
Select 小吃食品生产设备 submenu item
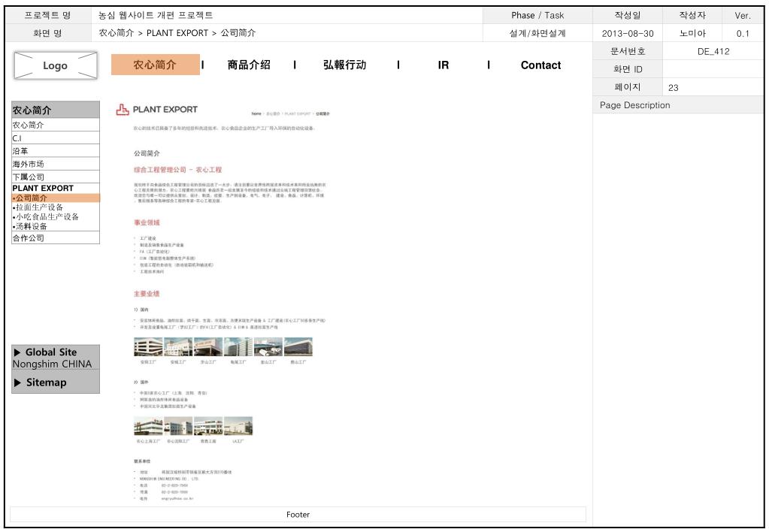coord(46,216)
